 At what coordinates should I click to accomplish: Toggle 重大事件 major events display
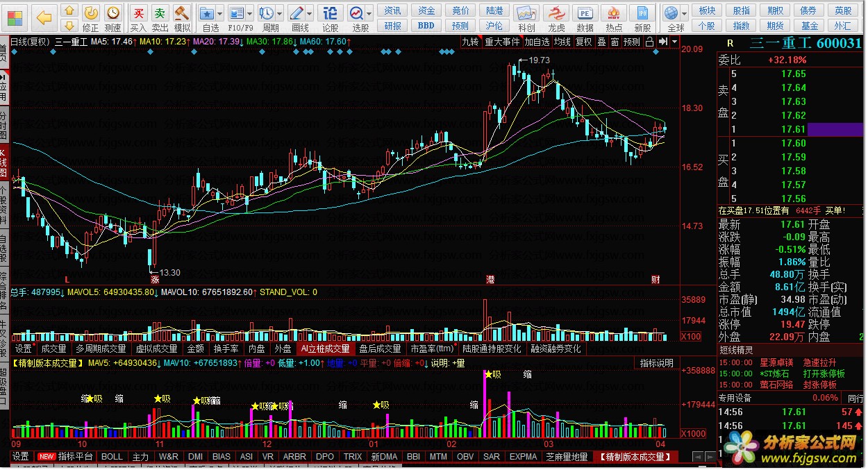pos(502,42)
